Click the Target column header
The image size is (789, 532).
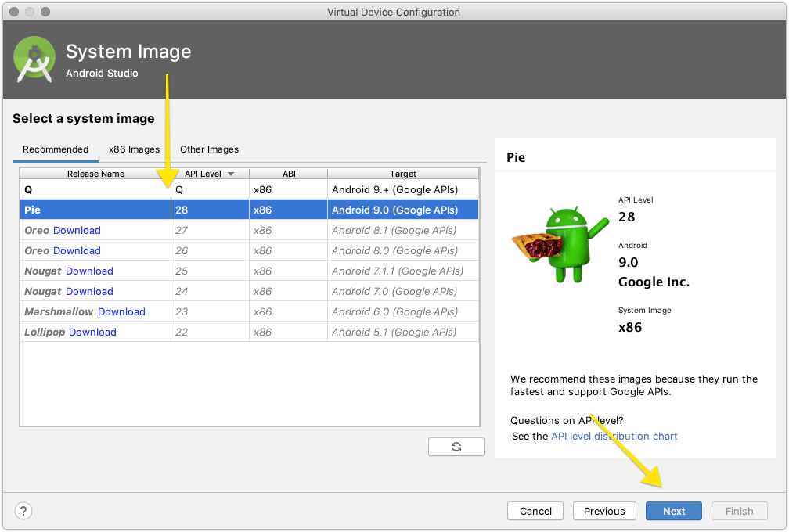click(x=403, y=174)
